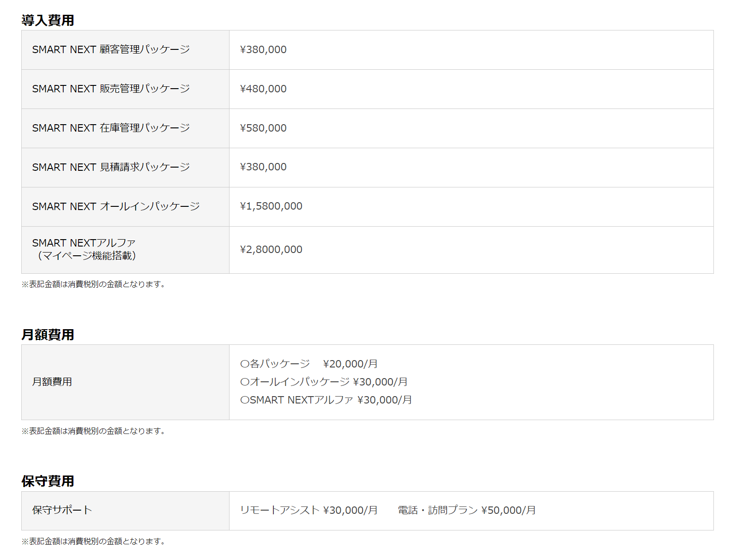Image resolution: width=743 pixels, height=560 pixels.
Task: Select the SMART NEXT 販売管理パッケージ label
Action: 111,89
